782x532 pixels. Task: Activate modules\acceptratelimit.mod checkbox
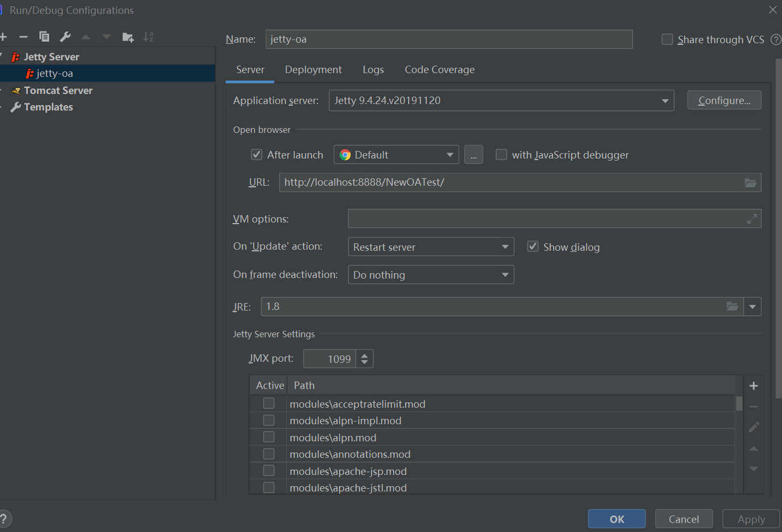[x=269, y=403]
